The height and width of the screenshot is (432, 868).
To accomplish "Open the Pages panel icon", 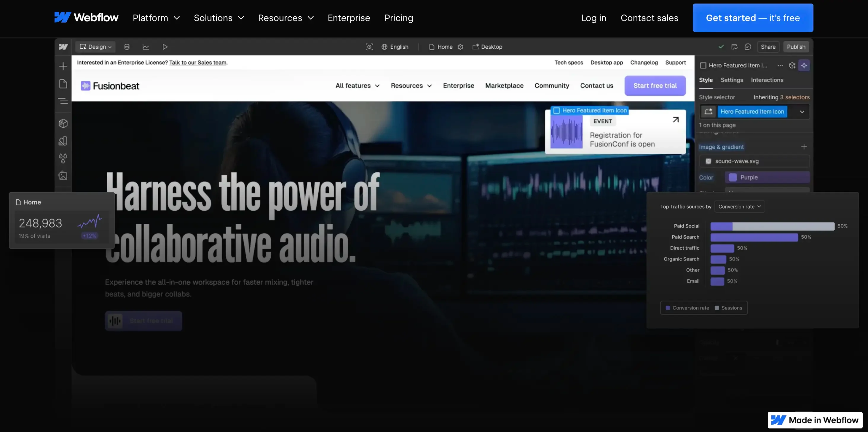I will click(x=63, y=84).
